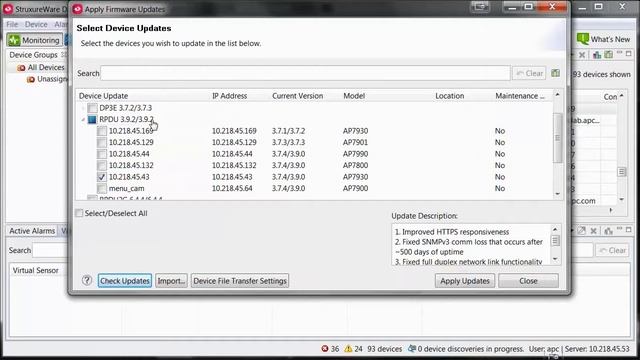Sort by the Location column header
Screen dimensions: 640x360
click(x=450, y=96)
